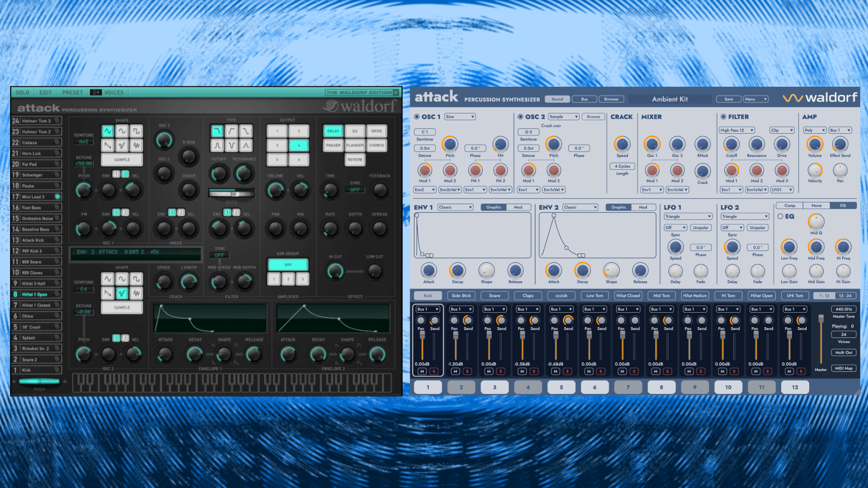This screenshot has height=488, width=868.
Task: Click the Crack Speed knob
Action: 622,144
